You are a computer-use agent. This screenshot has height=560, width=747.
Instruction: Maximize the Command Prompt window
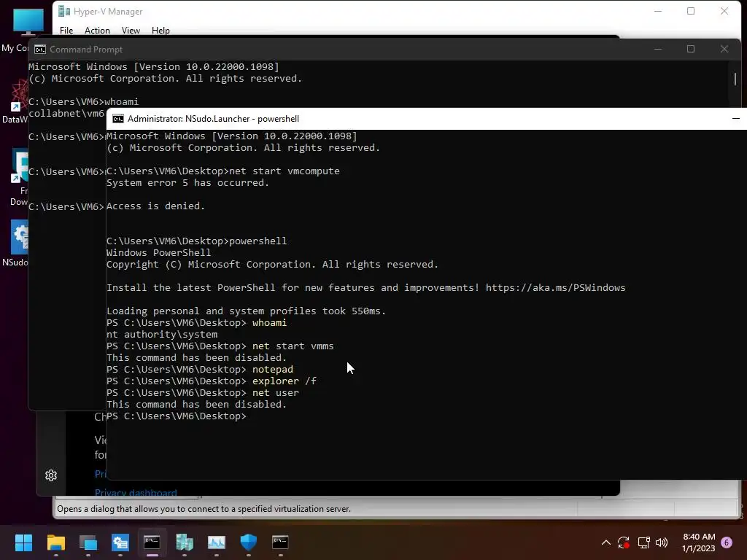(x=691, y=49)
